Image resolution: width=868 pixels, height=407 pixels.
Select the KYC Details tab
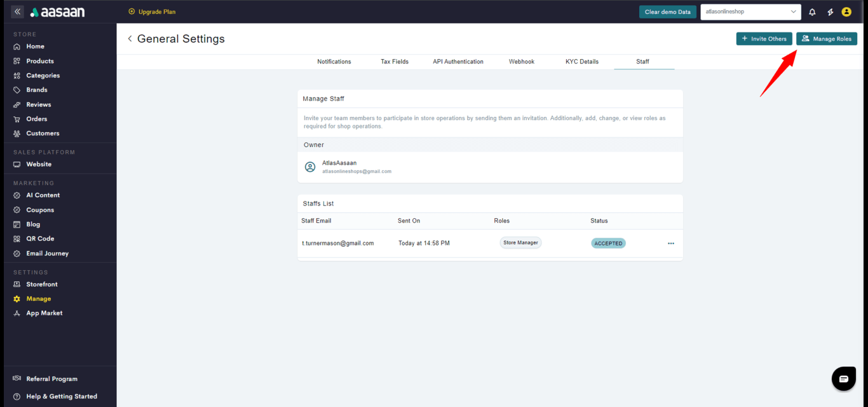[x=582, y=62]
